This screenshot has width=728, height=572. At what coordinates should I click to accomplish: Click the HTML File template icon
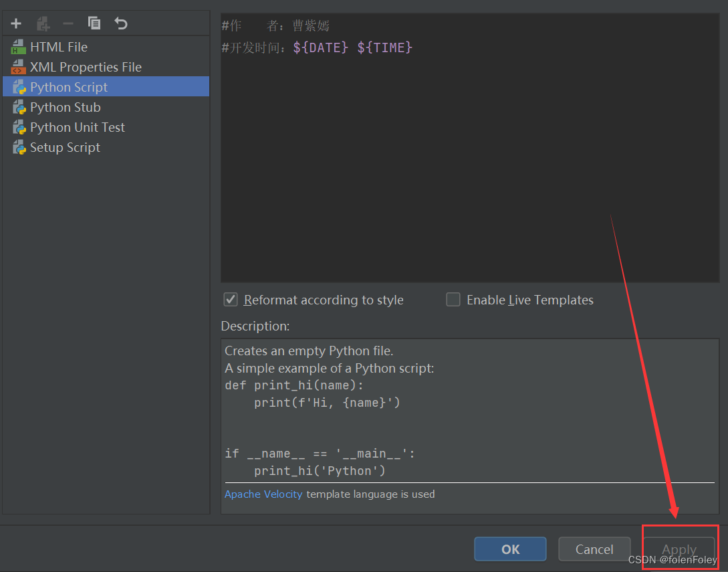(x=18, y=47)
